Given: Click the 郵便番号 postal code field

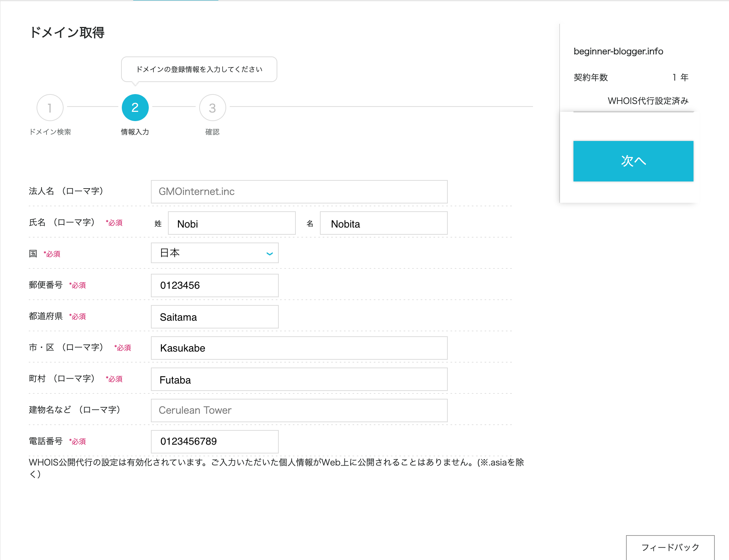Looking at the screenshot, I should pos(214,286).
